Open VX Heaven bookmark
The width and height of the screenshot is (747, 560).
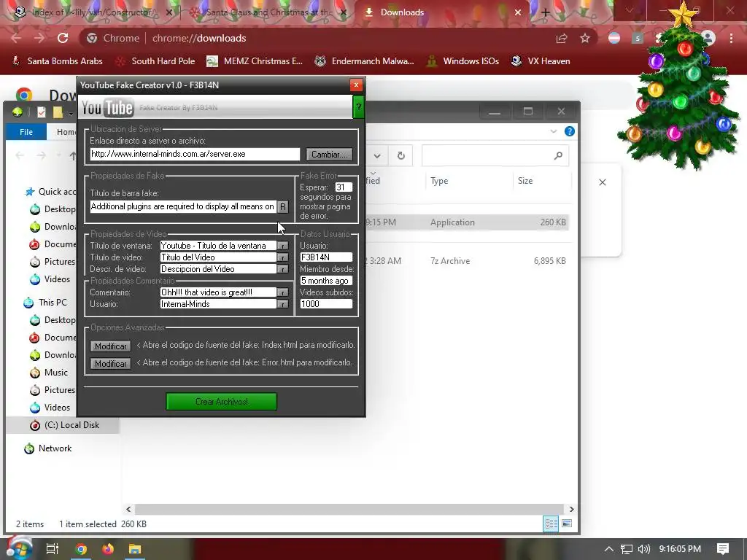coord(541,61)
